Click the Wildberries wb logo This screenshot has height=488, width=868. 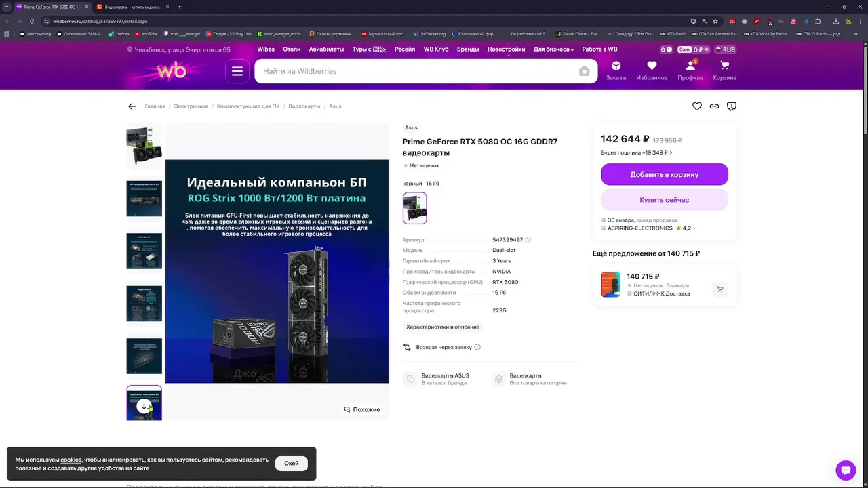tap(171, 70)
